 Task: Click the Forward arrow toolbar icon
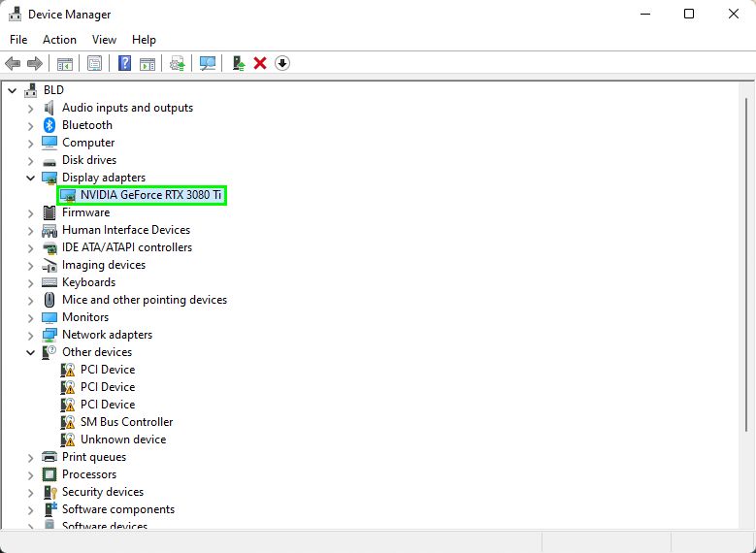coord(35,63)
